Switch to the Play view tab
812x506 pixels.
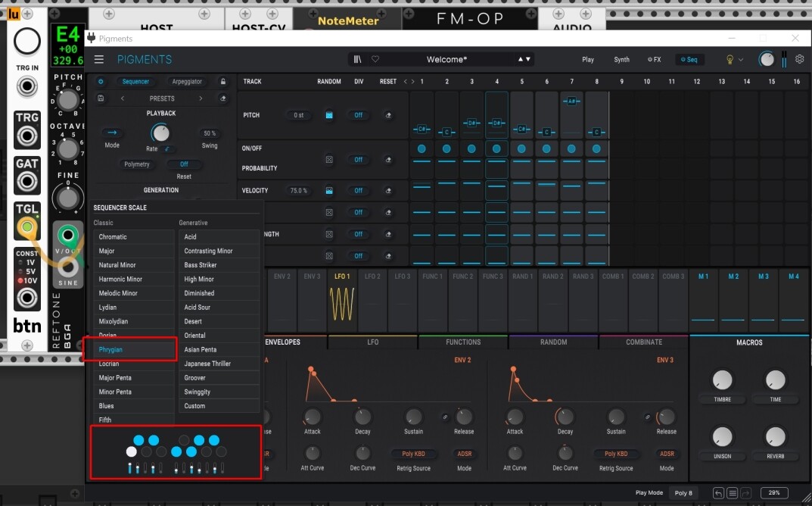[588, 60]
